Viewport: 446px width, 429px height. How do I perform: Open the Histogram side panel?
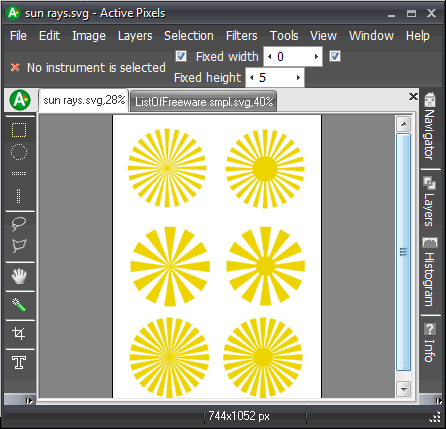(429, 272)
